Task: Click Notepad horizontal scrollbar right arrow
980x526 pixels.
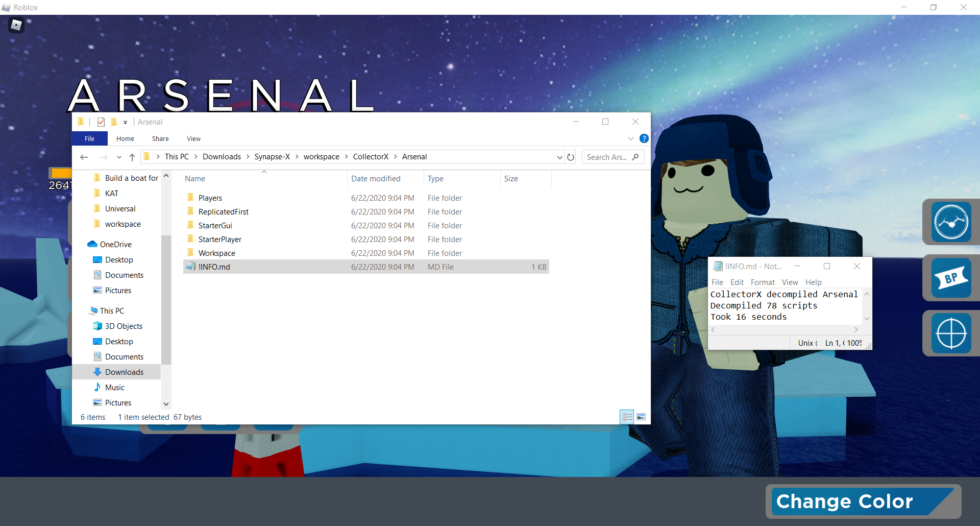Action: 856,330
